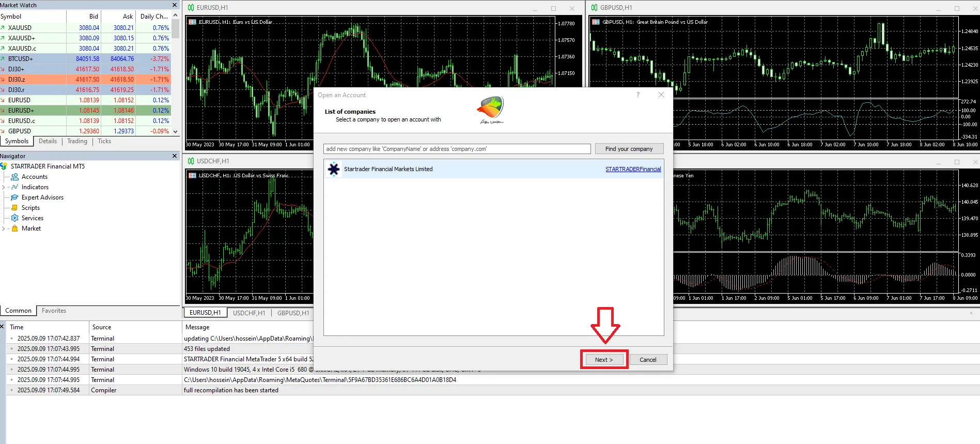
Task: Click the Indicators icon in Navigator
Action: (15, 187)
